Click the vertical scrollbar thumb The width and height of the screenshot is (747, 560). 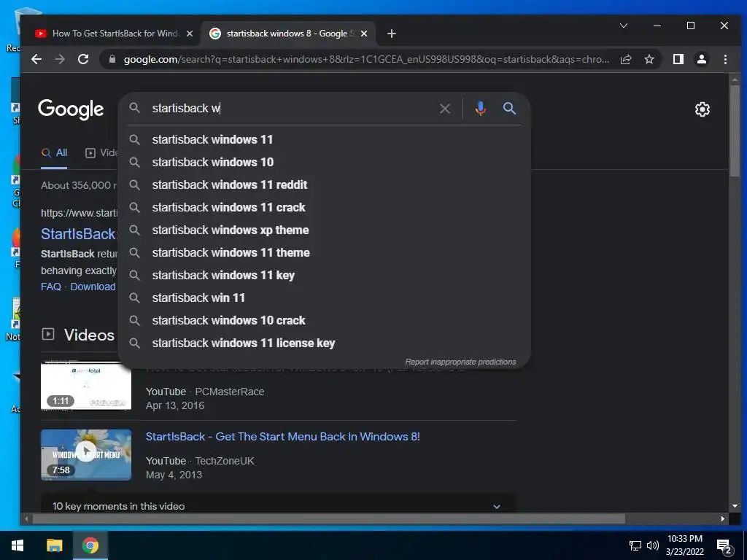coord(735,130)
